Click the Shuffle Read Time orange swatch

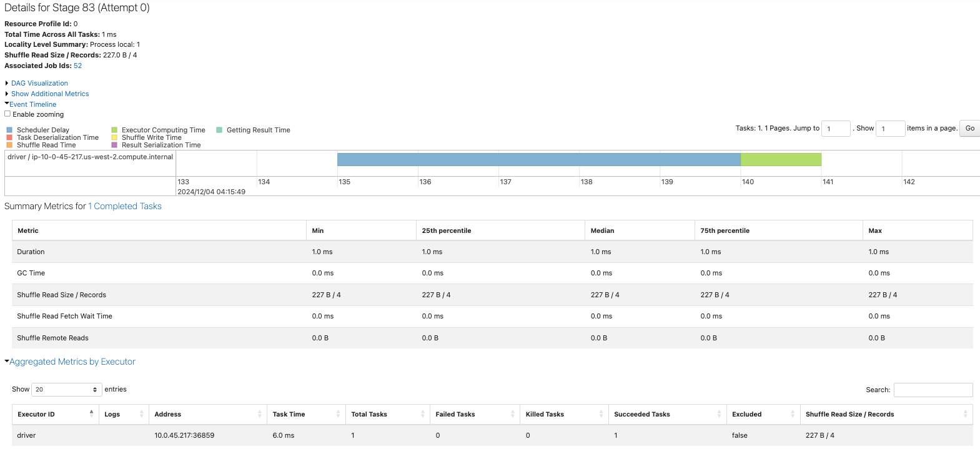(9, 145)
